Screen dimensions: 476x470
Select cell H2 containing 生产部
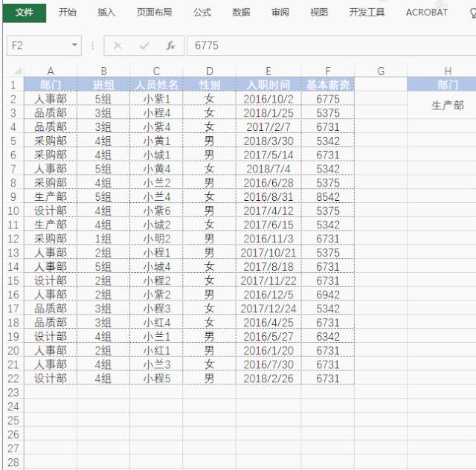448,106
